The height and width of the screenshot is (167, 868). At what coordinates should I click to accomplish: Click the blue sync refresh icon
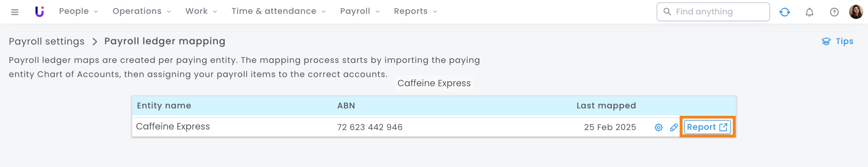click(x=784, y=12)
